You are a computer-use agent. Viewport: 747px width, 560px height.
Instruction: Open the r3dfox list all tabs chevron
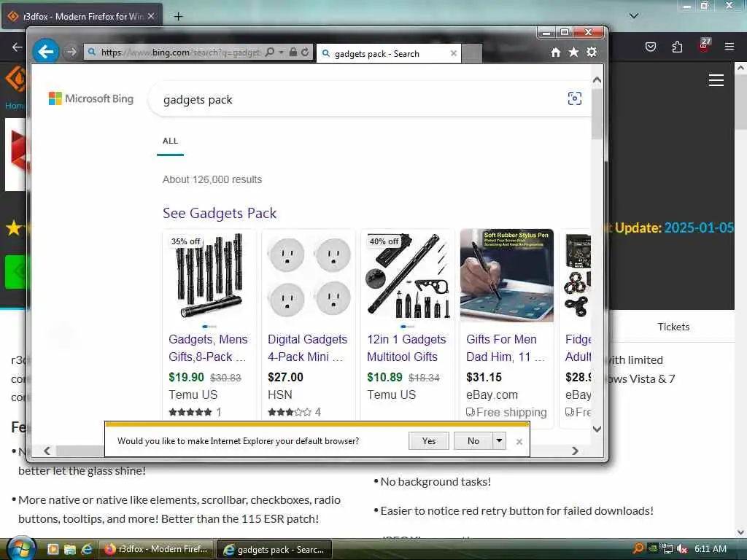(634, 16)
